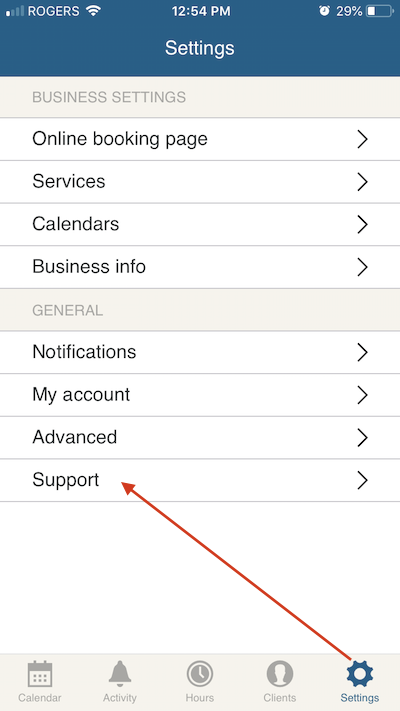Viewport: 400px width, 711px height.
Task: Open Business info chevron arrow
Action: [362, 267]
